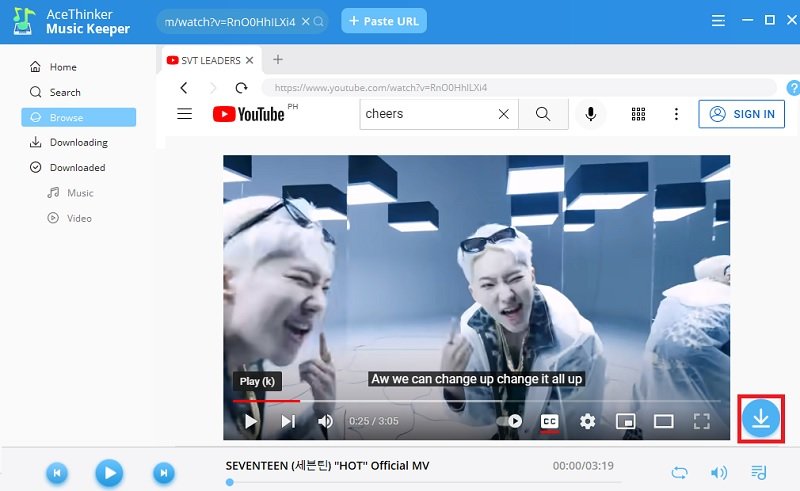Image resolution: width=800 pixels, height=491 pixels.
Task: Select Downloading in the sidebar
Action: point(78,143)
